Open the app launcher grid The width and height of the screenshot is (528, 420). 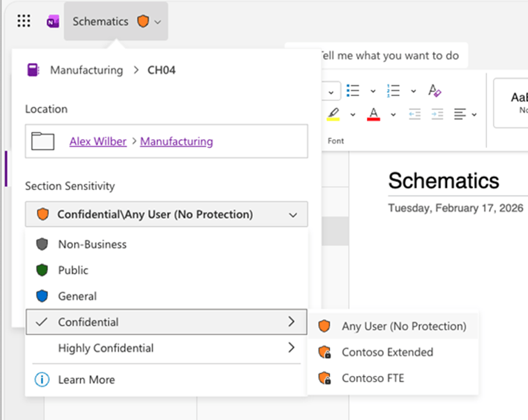pyautogui.click(x=24, y=21)
